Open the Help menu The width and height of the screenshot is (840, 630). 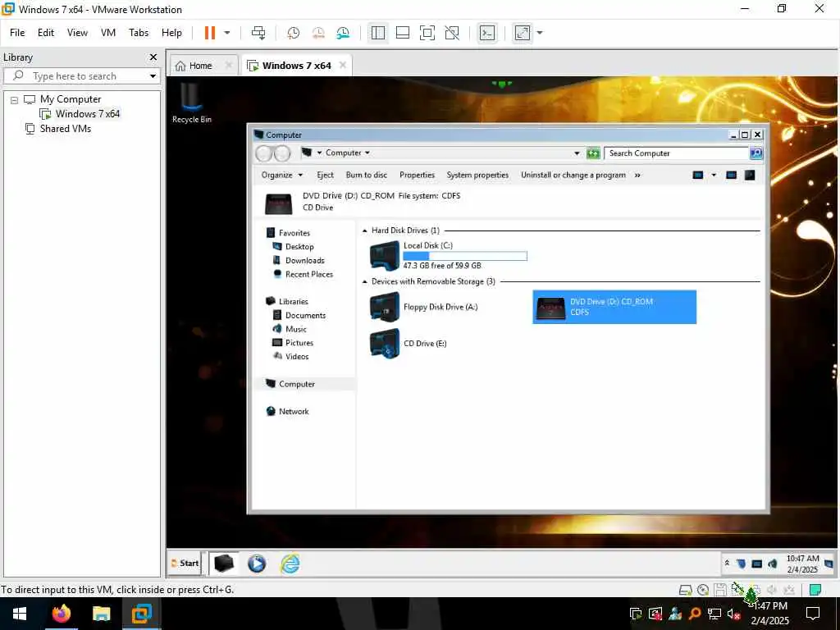(171, 33)
